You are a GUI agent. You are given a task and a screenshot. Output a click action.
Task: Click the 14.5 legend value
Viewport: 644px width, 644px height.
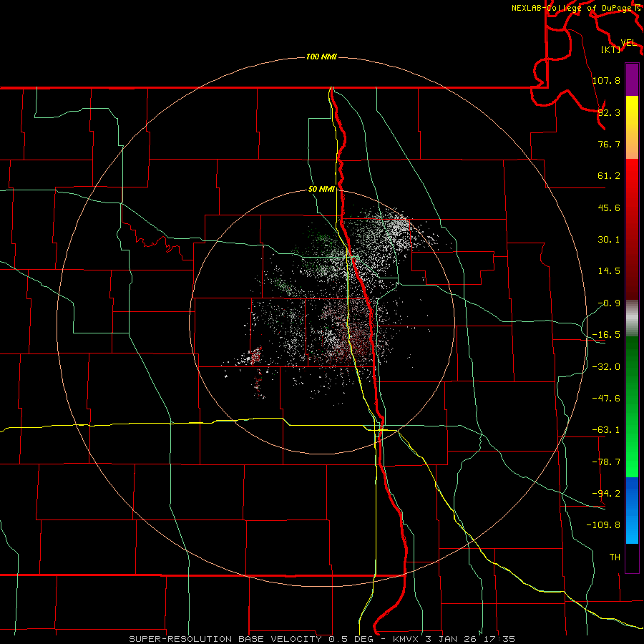click(x=609, y=271)
